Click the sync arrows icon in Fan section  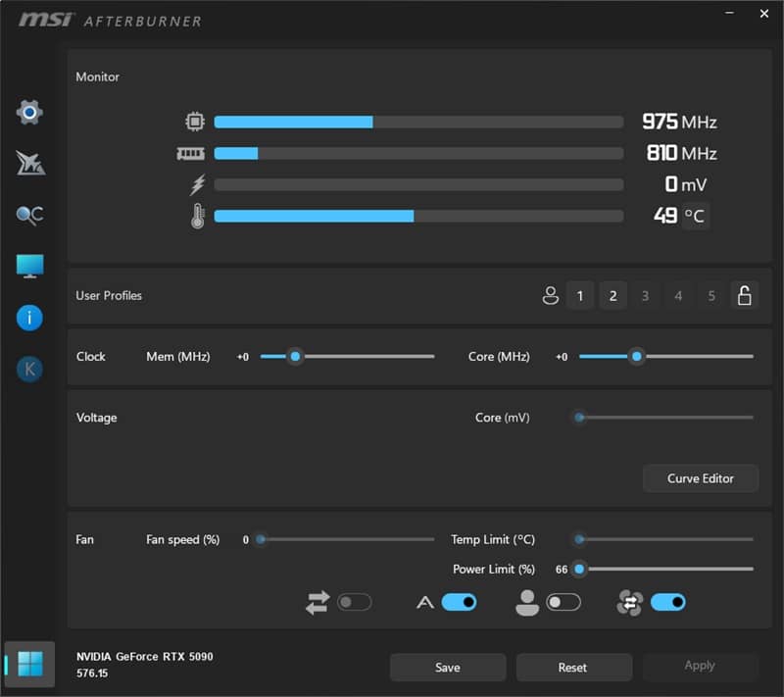point(318,603)
